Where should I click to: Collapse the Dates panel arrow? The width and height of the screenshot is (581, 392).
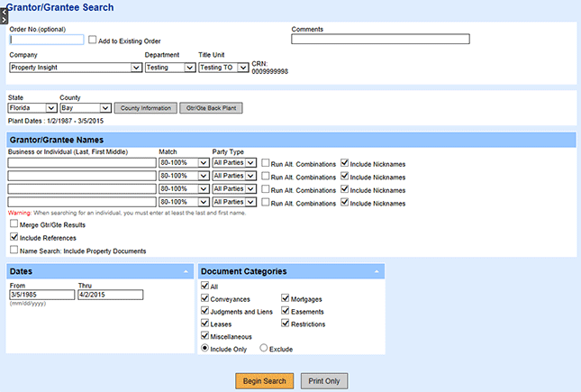(185, 271)
